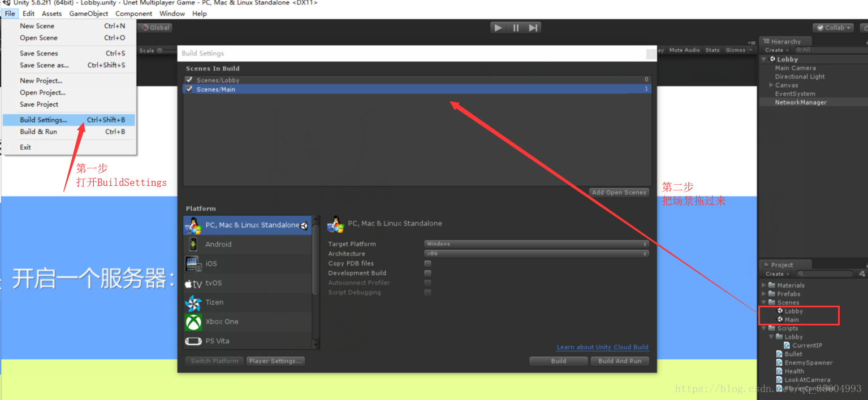Toggle Script Debugging checkbox
Screen dimensions: 868x400
tap(427, 292)
